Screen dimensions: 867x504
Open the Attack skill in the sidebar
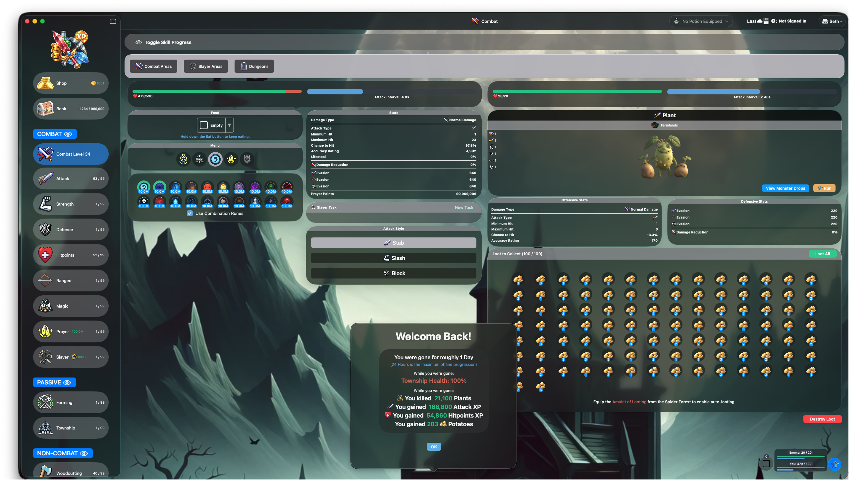[x=70, y=178]
